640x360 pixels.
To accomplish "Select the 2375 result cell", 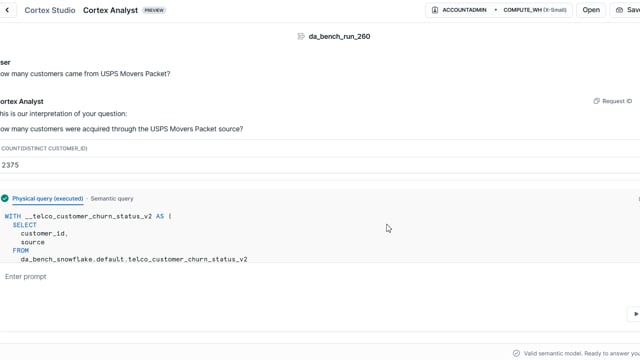I will click(10, 165).
